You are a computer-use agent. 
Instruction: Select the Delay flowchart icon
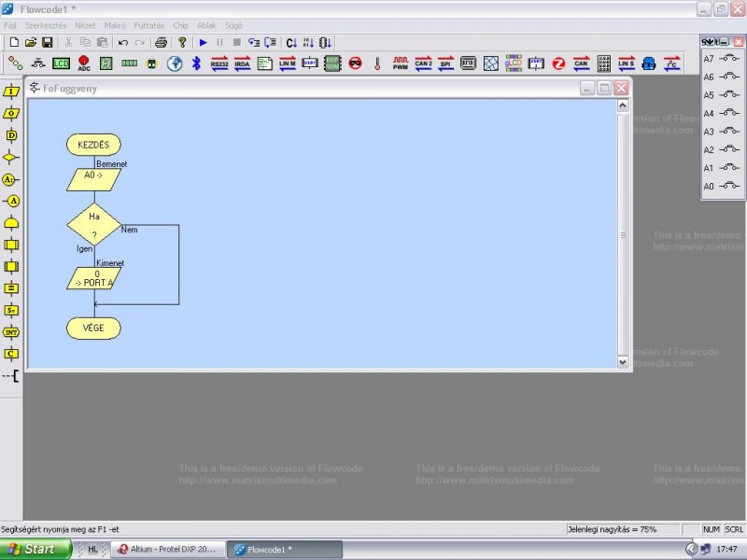click(x=11, y=135)
